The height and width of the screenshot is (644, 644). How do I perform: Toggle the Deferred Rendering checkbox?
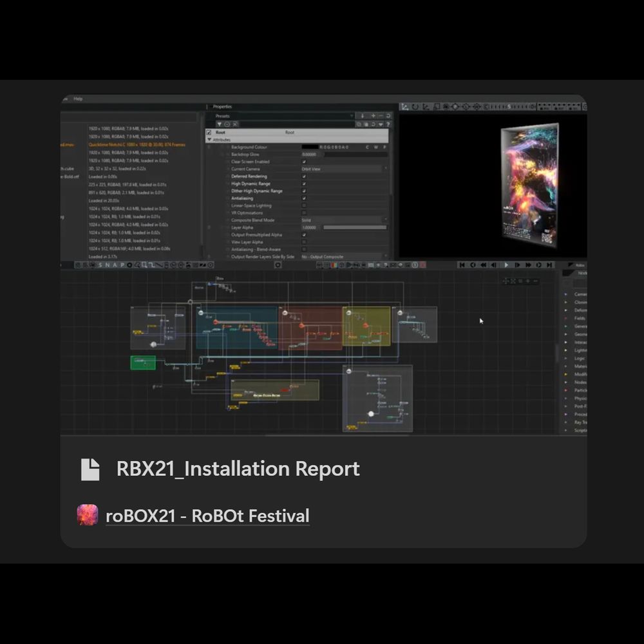[304, 176]
